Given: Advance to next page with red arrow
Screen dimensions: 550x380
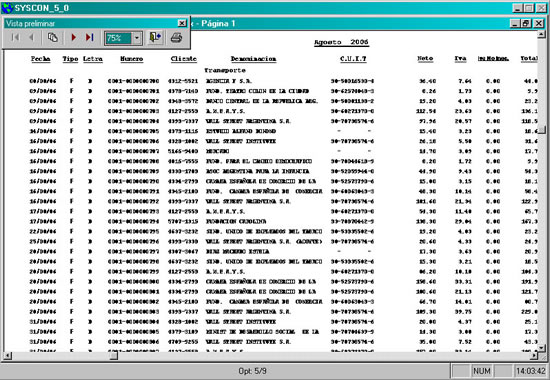Looking at the screenshot, I should tap(73, 37).
